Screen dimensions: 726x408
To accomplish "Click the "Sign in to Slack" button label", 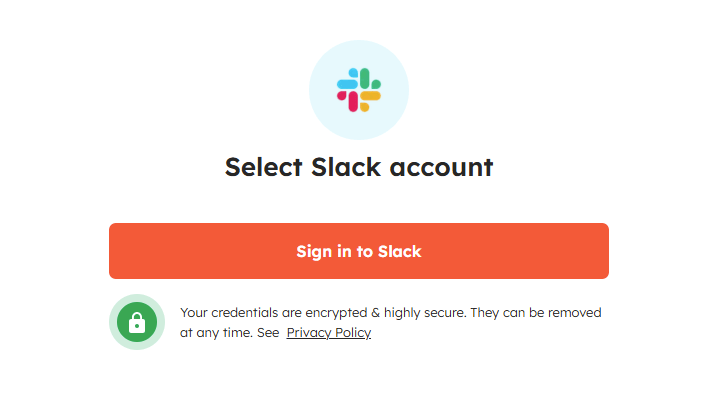I will click(x=359, y=251).
